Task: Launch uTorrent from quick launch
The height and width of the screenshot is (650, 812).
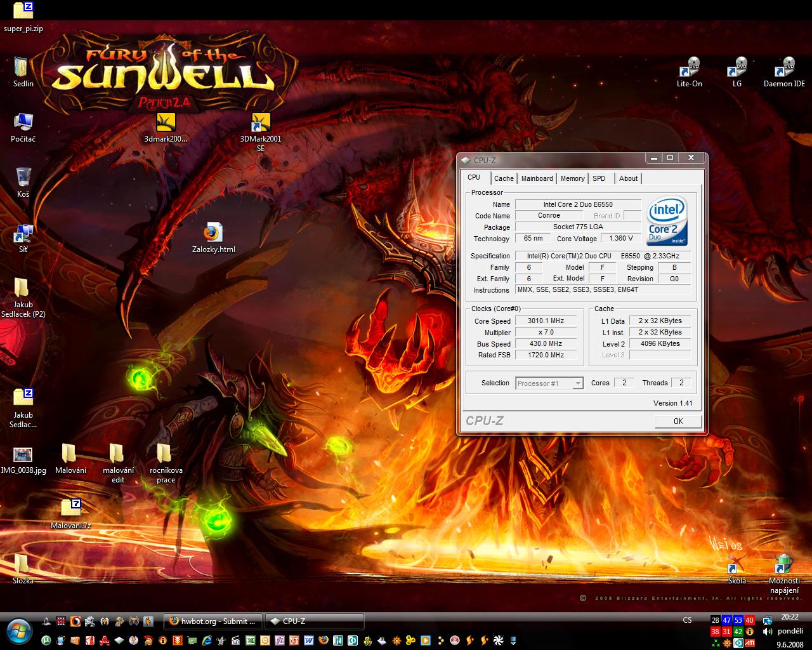Action: pos(46,640)
